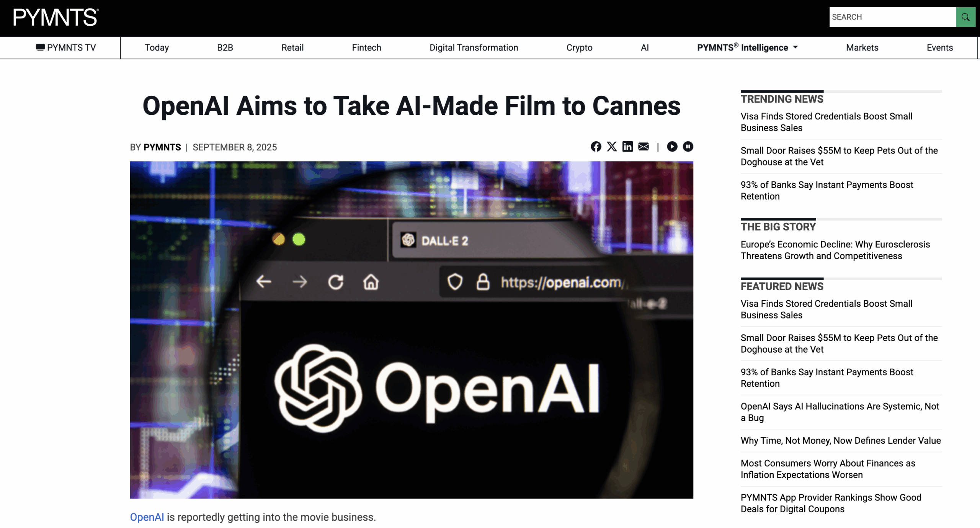
Task: Click the TRENDING NEWS heading
Action: (x=782, y=99)
